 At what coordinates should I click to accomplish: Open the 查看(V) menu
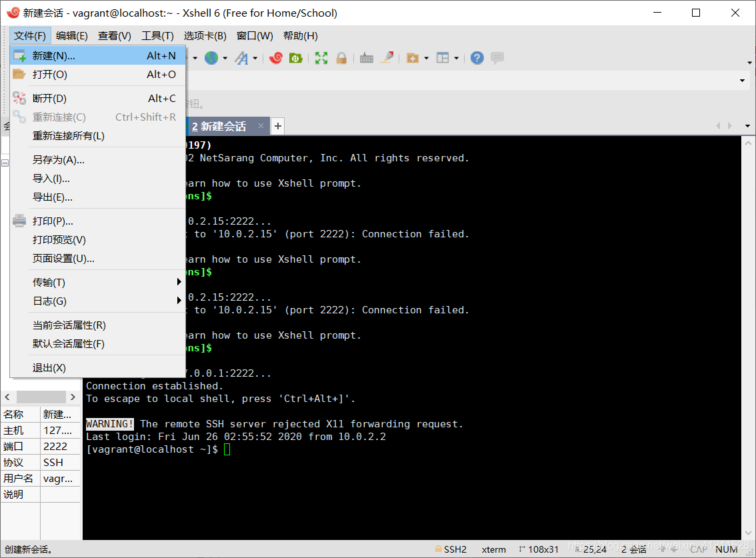[x=114, y=36]
